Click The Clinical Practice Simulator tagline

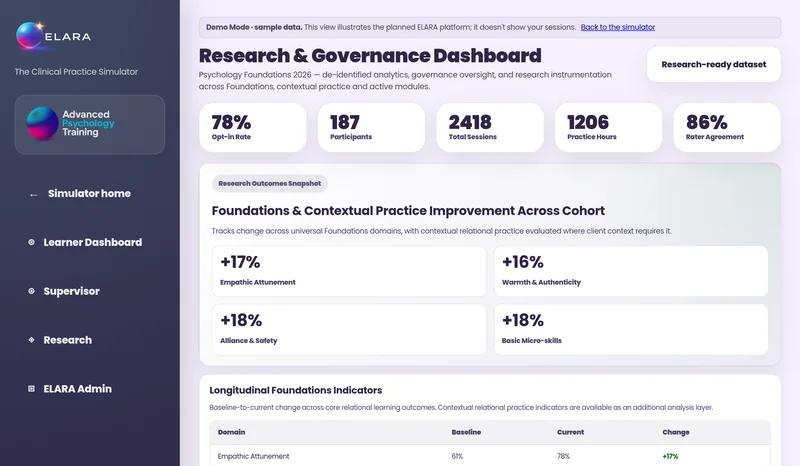click(x=76, y=72)
